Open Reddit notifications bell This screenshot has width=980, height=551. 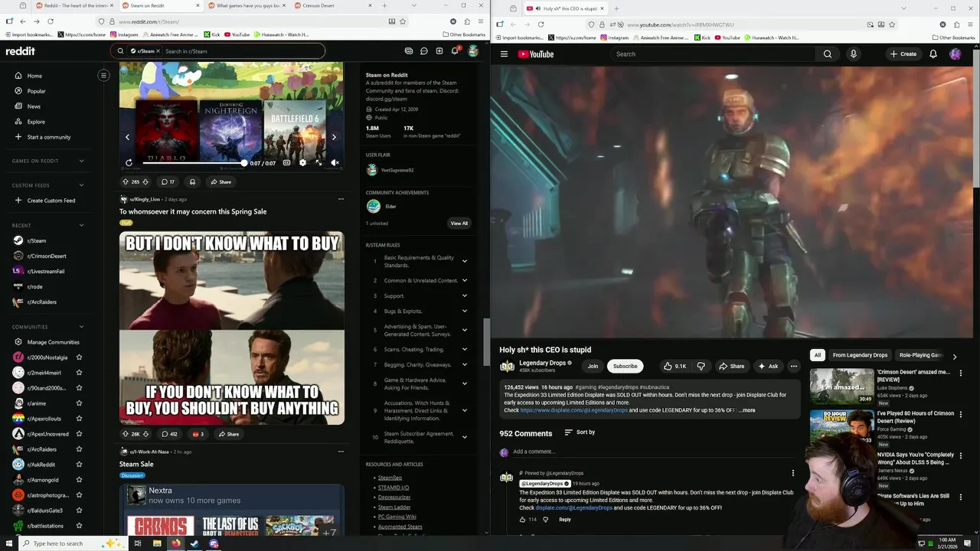(455, 51)
